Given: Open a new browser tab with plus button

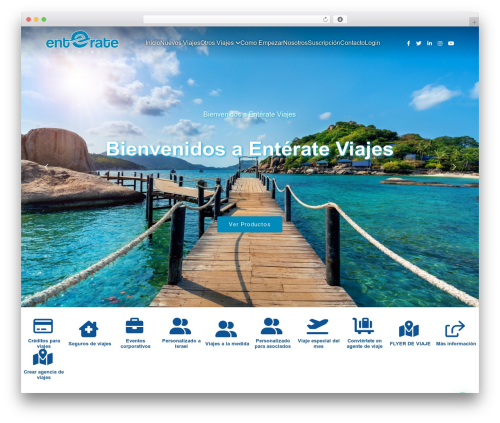Looking at the screenshot, I should (474, 22).
